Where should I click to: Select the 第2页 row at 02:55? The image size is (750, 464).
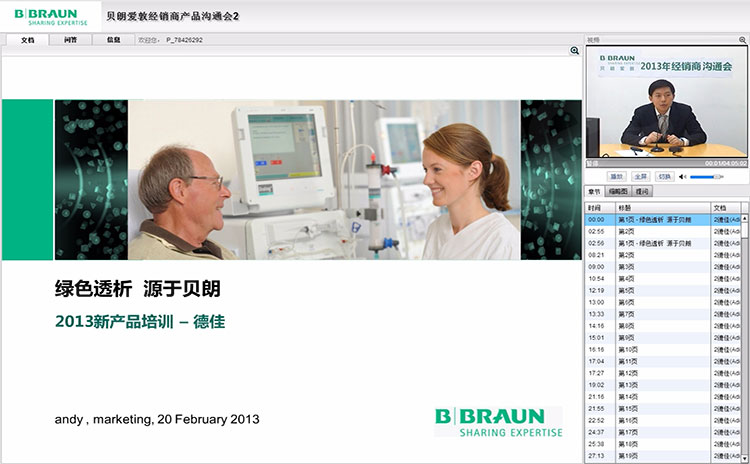coord(662,232)
